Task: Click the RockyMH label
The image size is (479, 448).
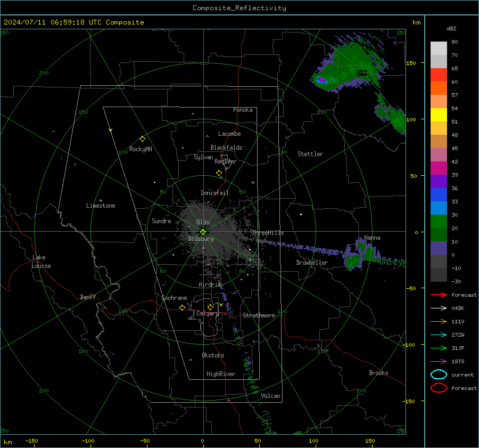Action: pyautogui.click(x=141, y=149)
